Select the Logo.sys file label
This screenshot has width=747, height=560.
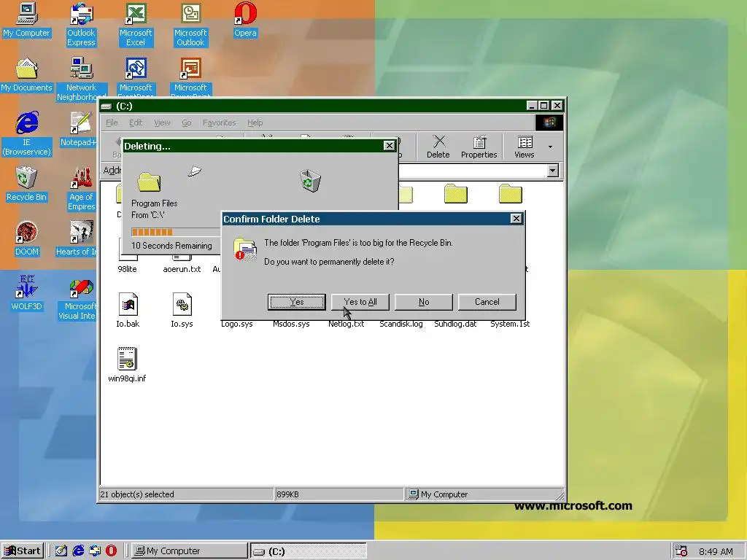pos(237,324)
